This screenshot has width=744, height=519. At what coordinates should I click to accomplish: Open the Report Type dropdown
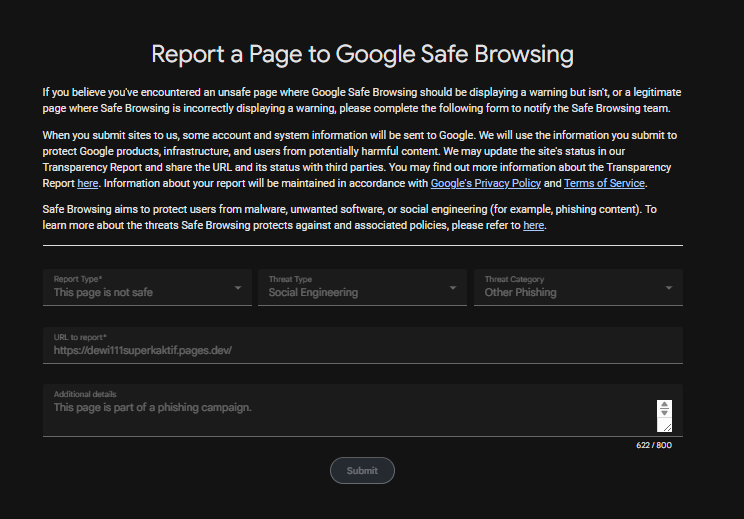pos(147,287)
